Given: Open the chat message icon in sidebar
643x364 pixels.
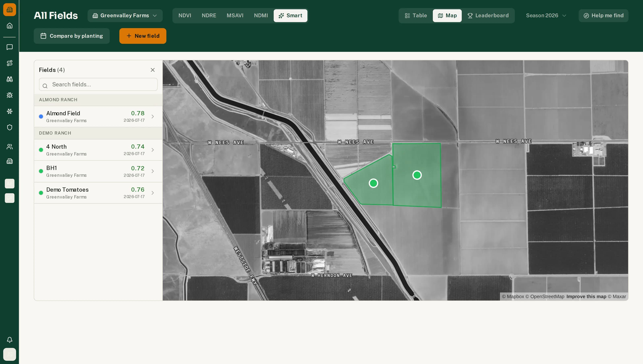Looking at the screenshot, I should [x=9, y=47].
